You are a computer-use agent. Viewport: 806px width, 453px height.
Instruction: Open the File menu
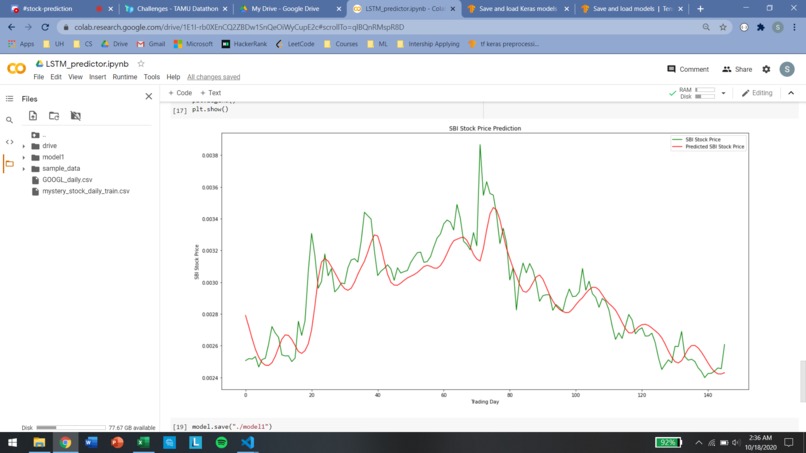click(39, 77)
